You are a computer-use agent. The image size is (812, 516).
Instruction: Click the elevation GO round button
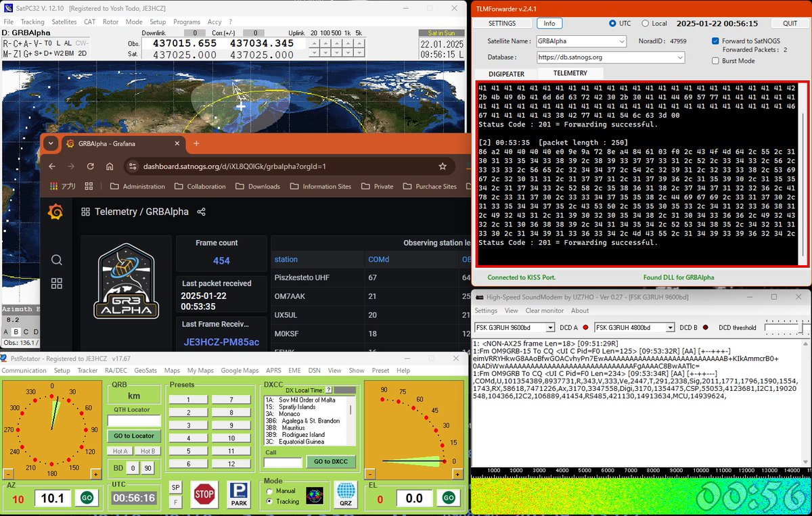[448, 498]
